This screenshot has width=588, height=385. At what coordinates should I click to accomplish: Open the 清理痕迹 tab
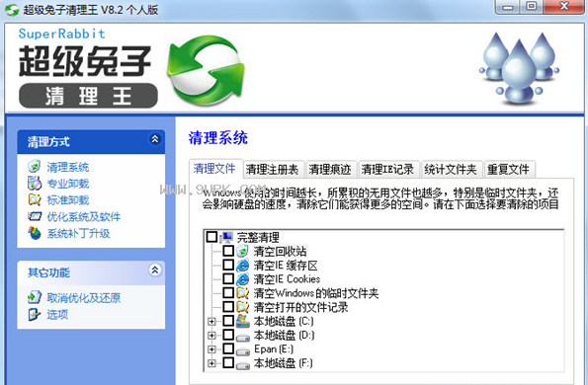tap(330, 170)
